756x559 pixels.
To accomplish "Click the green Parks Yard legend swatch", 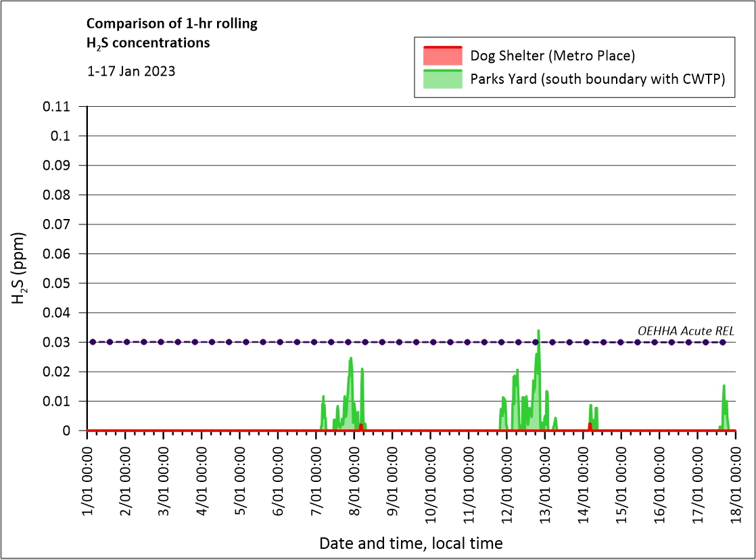I will [x=442, y=79].
